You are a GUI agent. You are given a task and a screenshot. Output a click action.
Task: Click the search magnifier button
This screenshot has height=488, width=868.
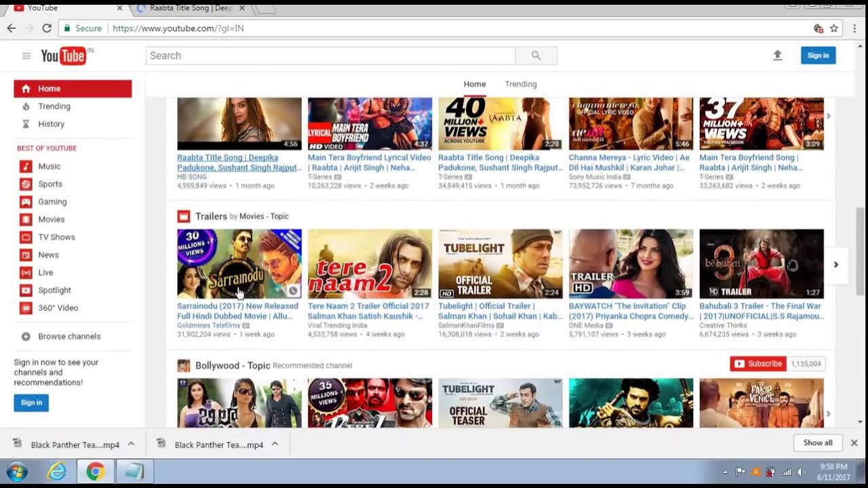click(x=536, y=56)
